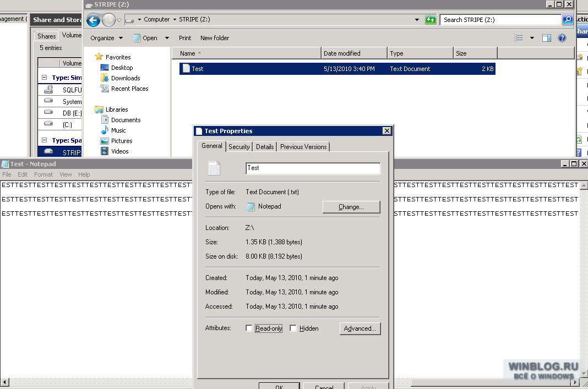Click the Explorer Forward arrow button

coord(109,20)
